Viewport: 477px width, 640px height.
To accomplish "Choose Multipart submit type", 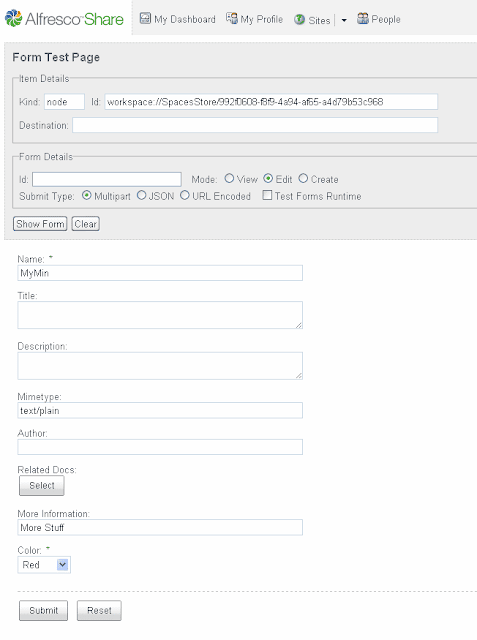I will coord(87,195).
